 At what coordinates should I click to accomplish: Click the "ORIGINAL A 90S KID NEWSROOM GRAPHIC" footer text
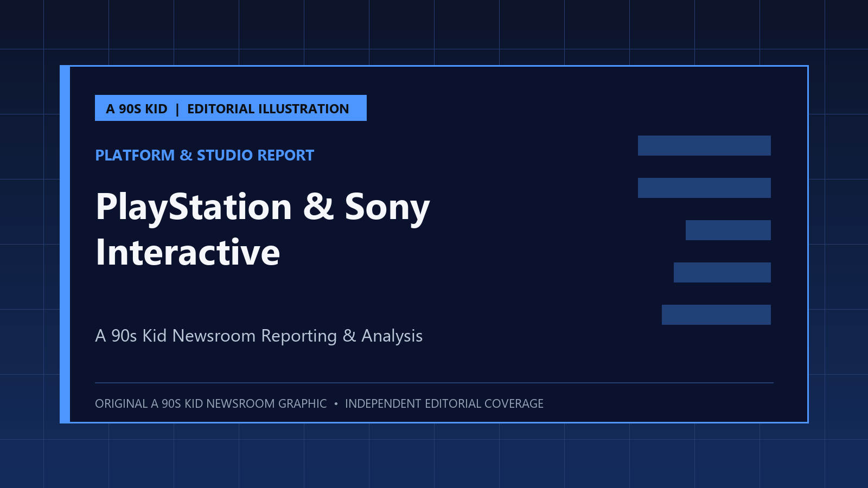(211, 403)
